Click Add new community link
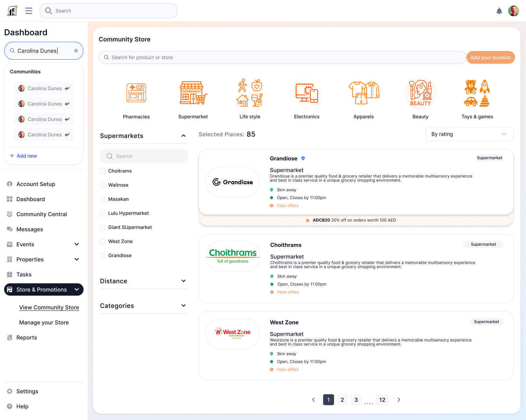 tap(23, 156)
